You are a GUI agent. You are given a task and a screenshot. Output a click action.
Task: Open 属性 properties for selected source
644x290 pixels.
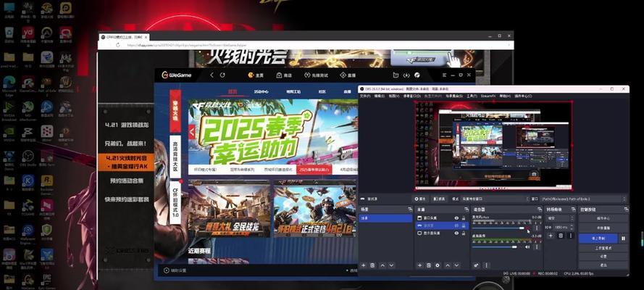click(419, 199)
